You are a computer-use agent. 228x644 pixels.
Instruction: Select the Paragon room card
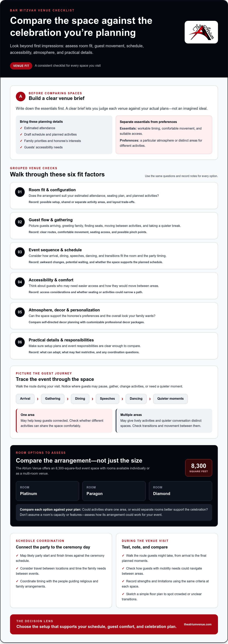coord(114,491)
